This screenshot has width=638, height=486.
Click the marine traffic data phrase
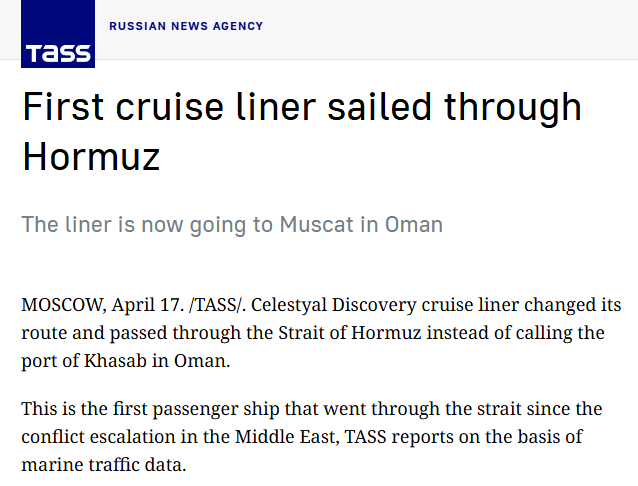(103, 465)
